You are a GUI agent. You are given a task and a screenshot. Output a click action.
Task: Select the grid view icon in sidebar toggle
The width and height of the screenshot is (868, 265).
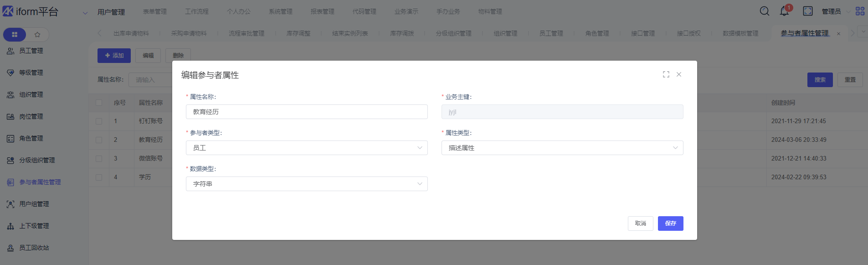pos(15,35)
